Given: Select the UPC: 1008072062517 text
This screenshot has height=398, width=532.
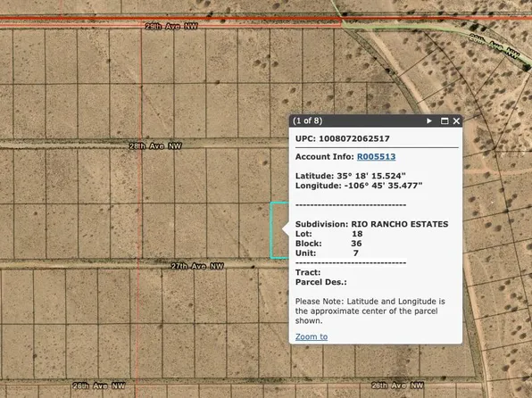Looking at the screenshot, I should 343,138.
